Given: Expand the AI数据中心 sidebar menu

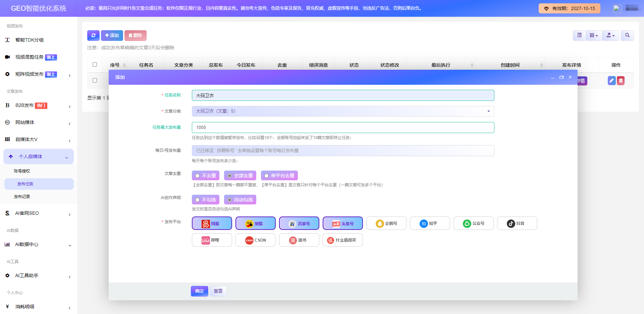Looking at the screenshot, I should coord(39,245).
